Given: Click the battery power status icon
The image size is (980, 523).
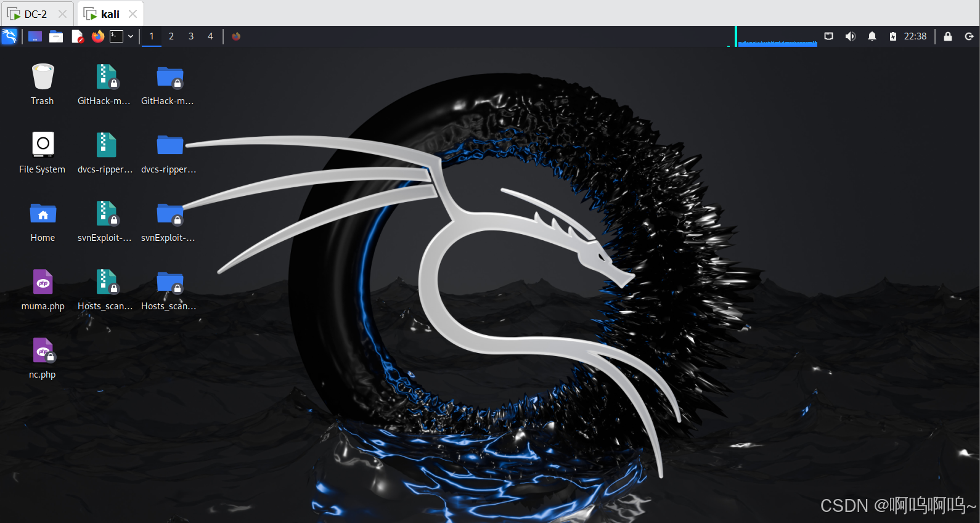Looking at the screenshot, I should pyautogui.click(x=893, y=36).
